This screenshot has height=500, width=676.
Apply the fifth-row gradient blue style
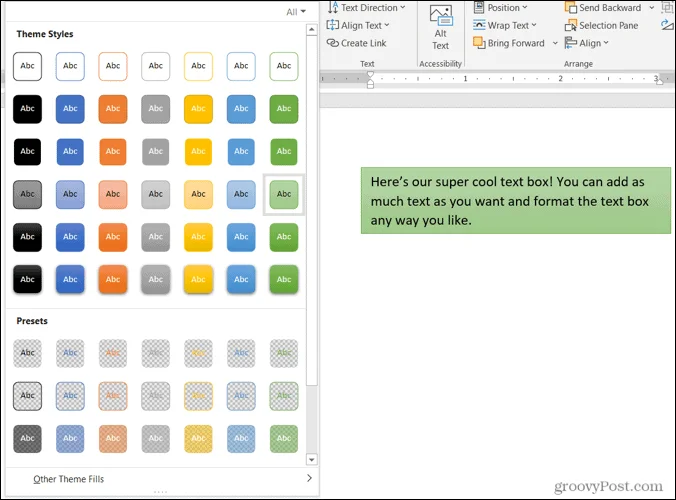tap(70, 237)
